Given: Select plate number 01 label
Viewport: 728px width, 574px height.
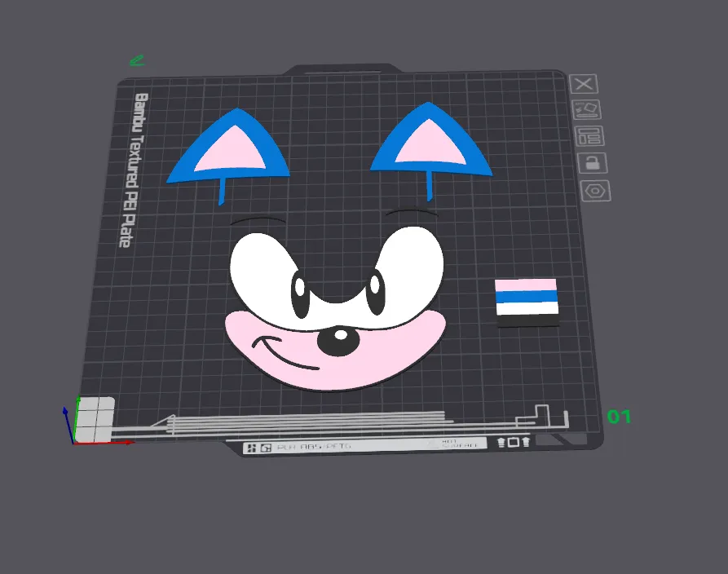Looking at the screenshot, I should tap(619, 417).
